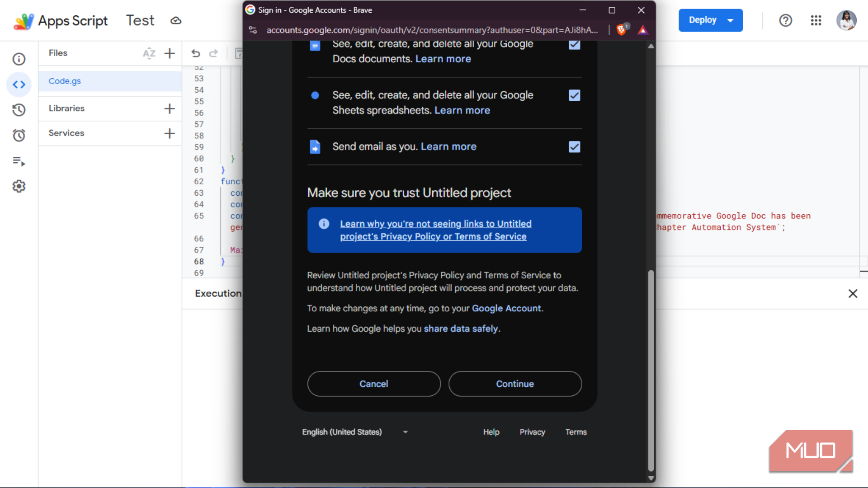Open the Editor code icon in sidebar
868x488 pixels.
(x=19, y=84)
